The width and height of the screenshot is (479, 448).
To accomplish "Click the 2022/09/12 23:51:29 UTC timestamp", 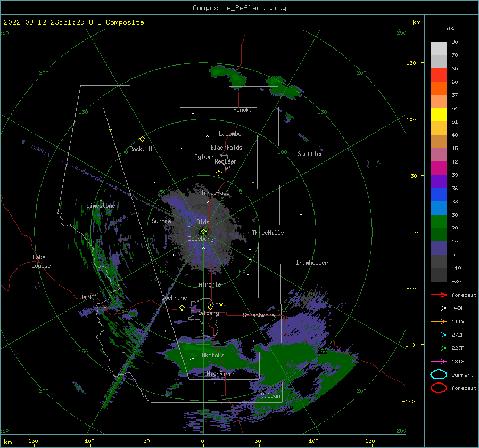I will 74,22.
